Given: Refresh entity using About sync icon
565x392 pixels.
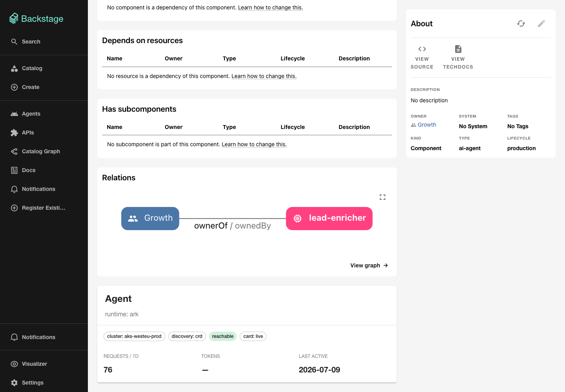Looking at the screenshot, I should pyautogui.click(x=521, y=24).
